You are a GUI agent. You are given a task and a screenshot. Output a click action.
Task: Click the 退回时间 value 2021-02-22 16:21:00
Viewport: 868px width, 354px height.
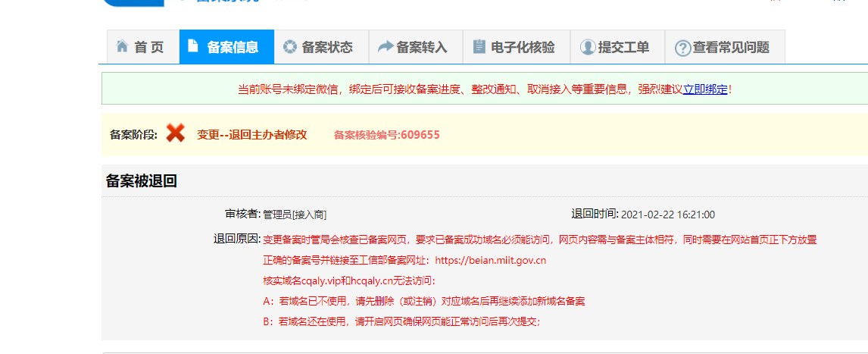tap(667, 215)
